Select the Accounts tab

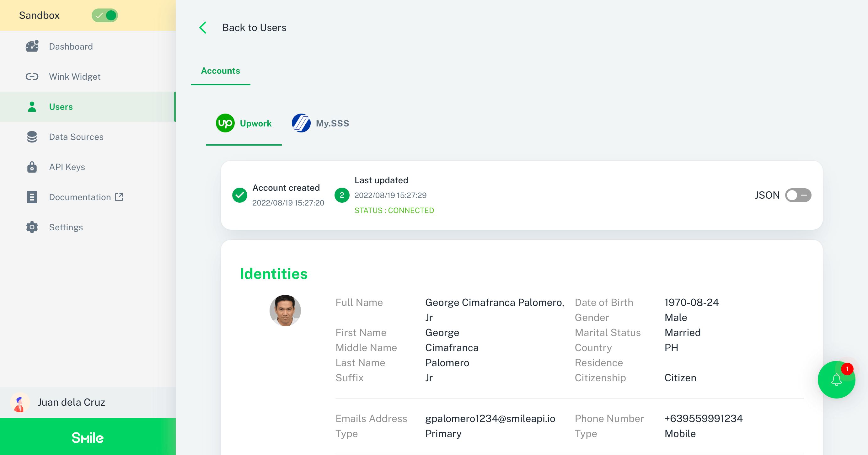pyautogui.click(x=220, y=71)
